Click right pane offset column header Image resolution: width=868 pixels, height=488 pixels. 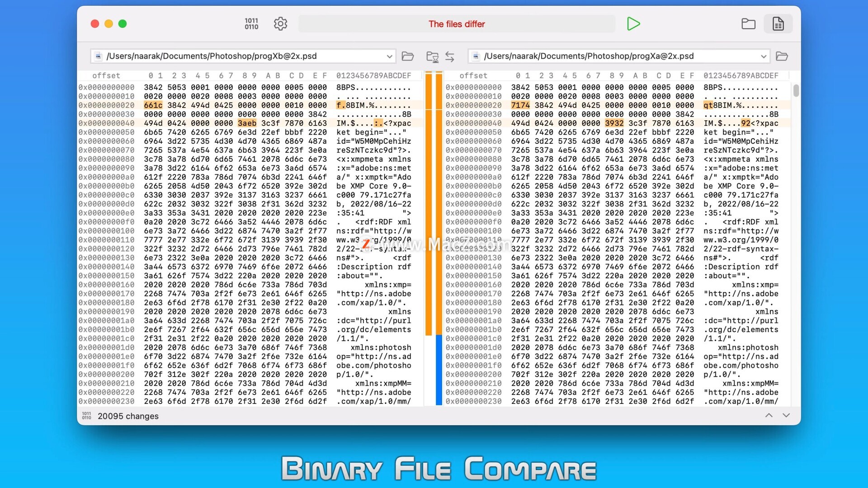click(473, 75)
